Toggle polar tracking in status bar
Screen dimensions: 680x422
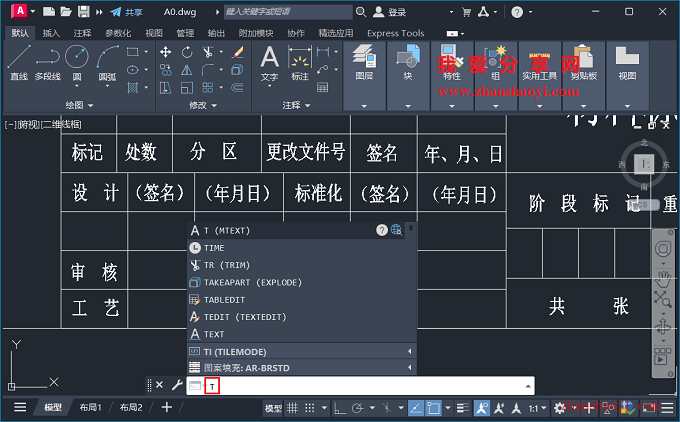click(x=358, y=408)
